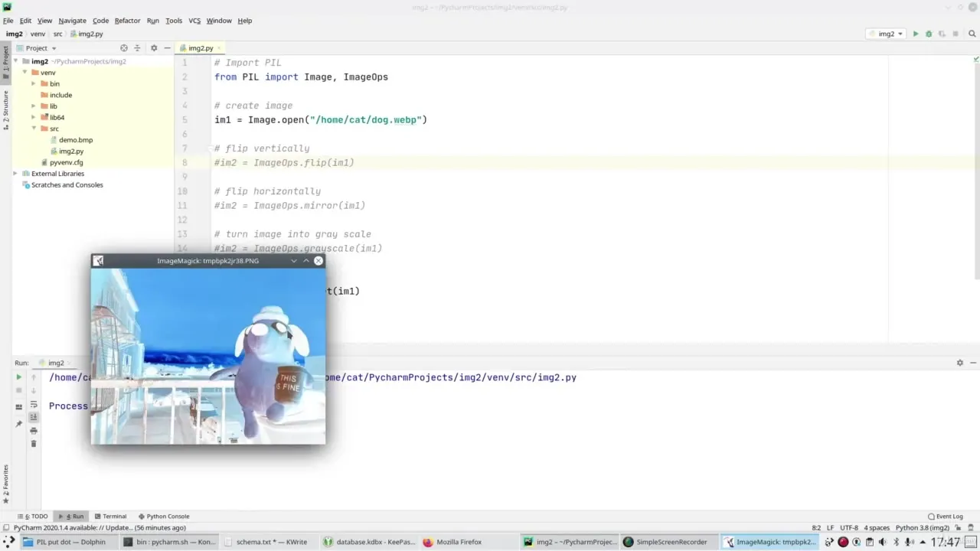Click src in the breadcrumb bar
The width and height of the screenshot is (980, 551).
[57, 34]
